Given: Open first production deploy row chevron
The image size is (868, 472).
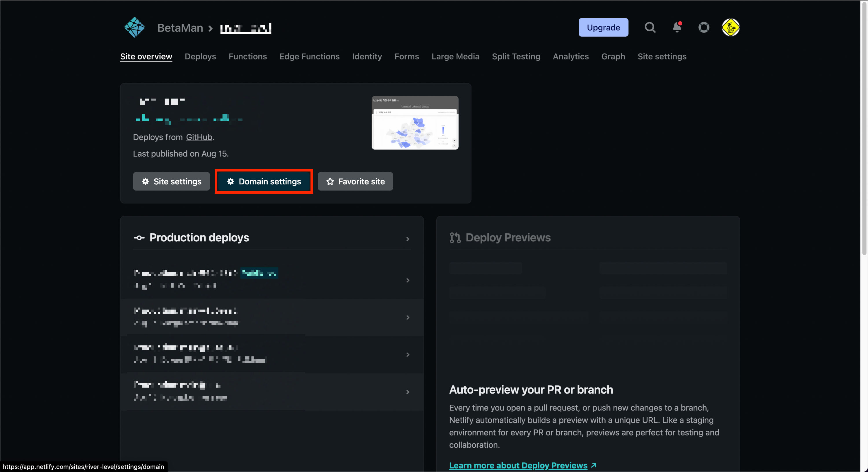Looking at the screenshot, I should click(408, 280).
